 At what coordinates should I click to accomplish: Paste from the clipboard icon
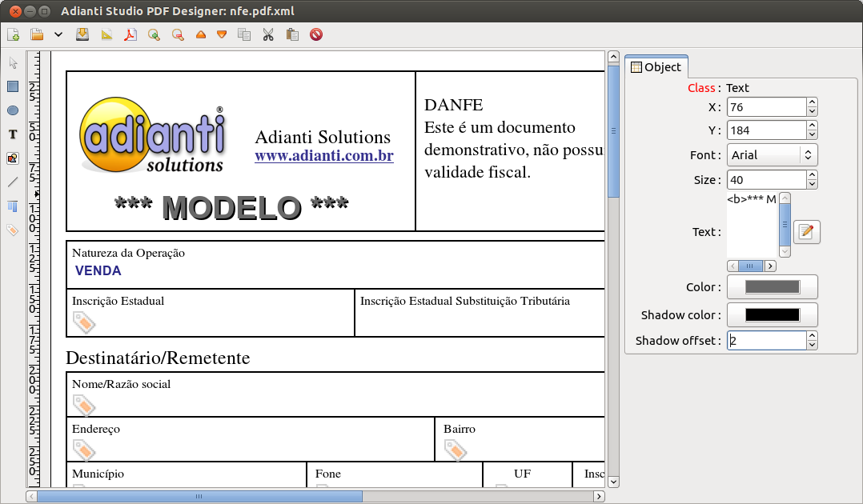[x=292, y=34]
